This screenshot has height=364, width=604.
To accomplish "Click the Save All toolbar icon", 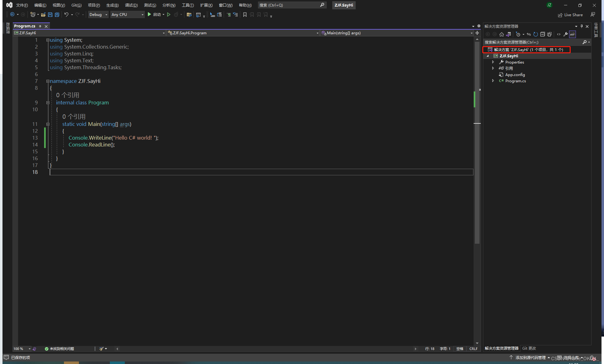I will point(57,15).
